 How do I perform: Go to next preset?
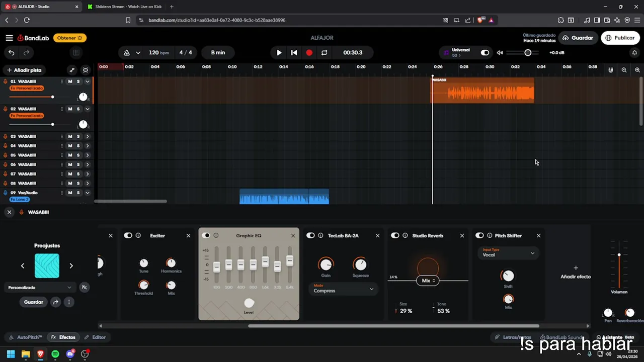pos(71,266)
